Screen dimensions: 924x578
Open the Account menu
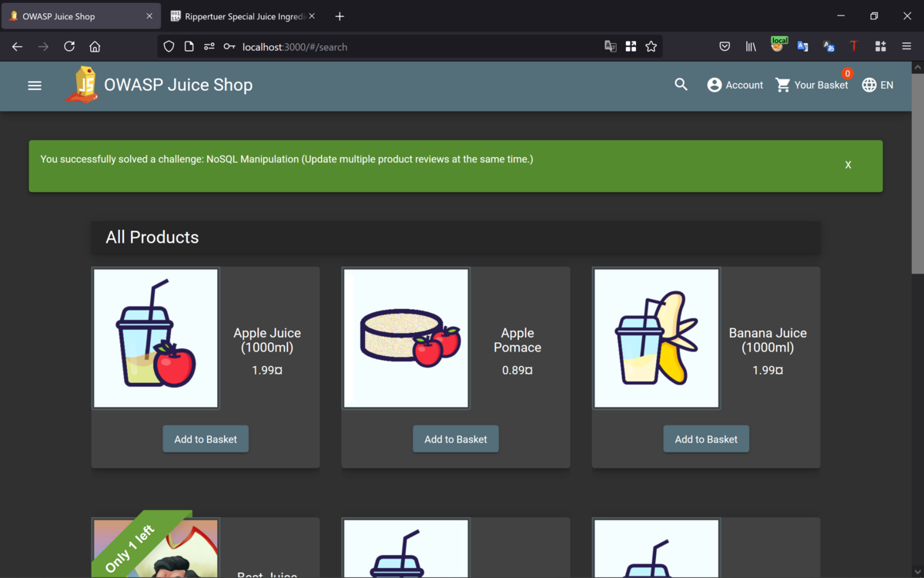coord(735,85)
